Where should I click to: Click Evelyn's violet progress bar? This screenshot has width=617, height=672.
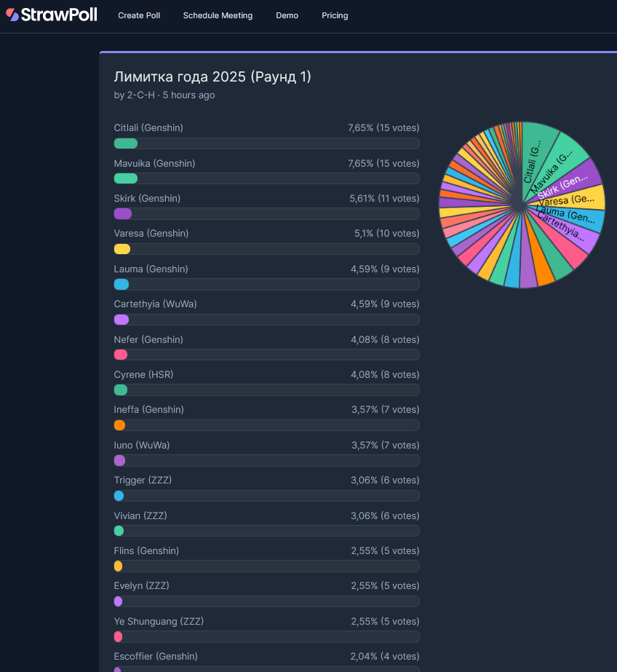(x=118, y=601)
